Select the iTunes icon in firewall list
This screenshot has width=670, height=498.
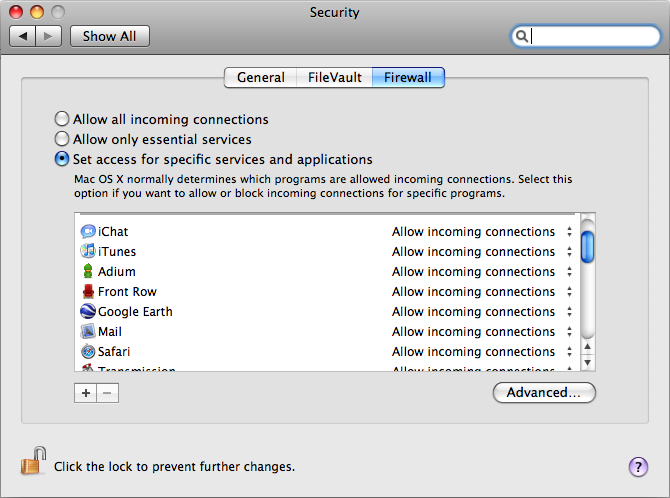pos(88,251)
